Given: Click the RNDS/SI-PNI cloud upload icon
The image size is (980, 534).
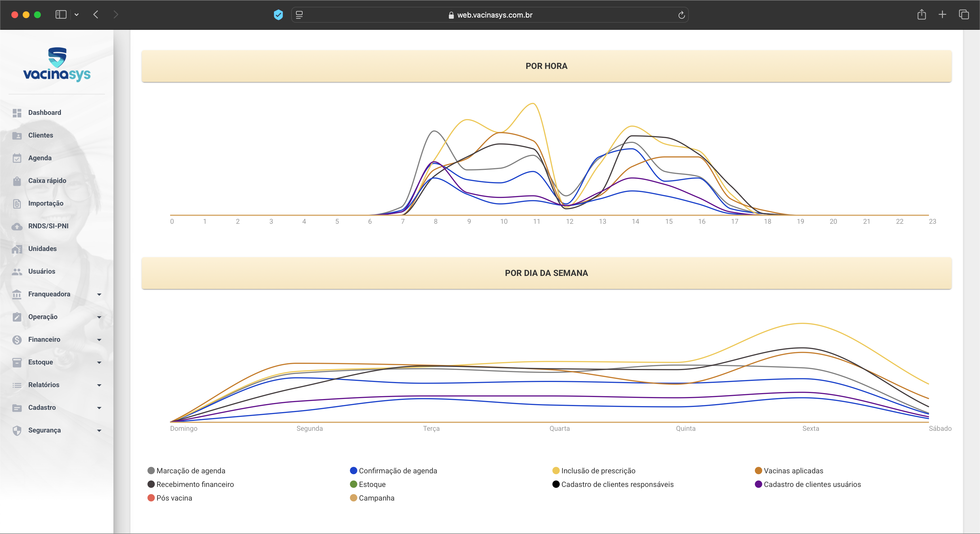Looking at the screenshot, I should pyautogui.click(x=17, y=226).
